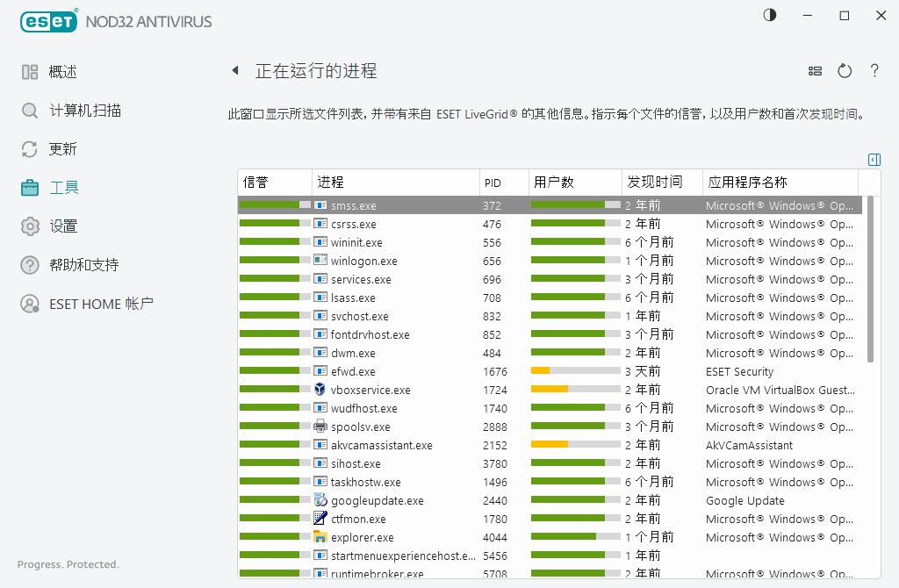Toggle dark mode with the contrast icon

[x=769, y=15]
